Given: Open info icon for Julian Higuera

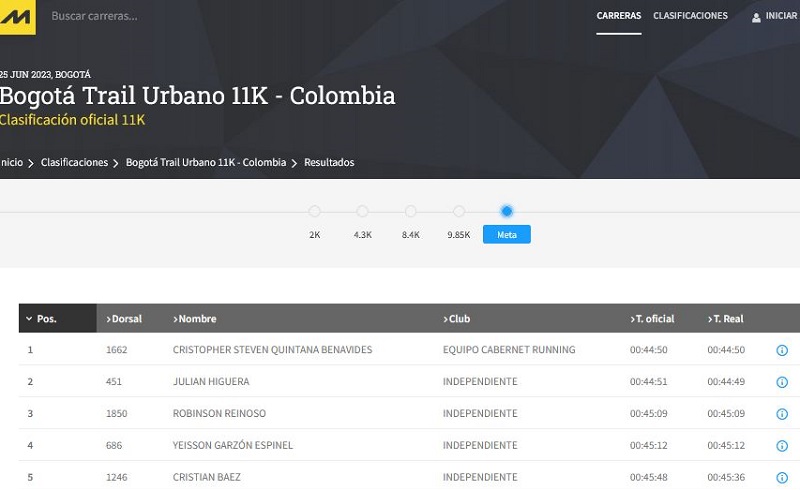Looking at the screenshot, I should (782, 382).
